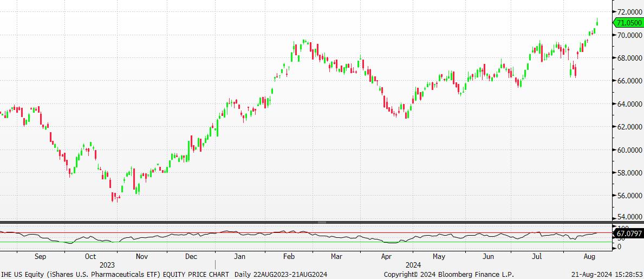The width and height of the screenshot is (644, 279).
Task: Click the black 67.0797 RSI value tag
Action: pos(628,233)
